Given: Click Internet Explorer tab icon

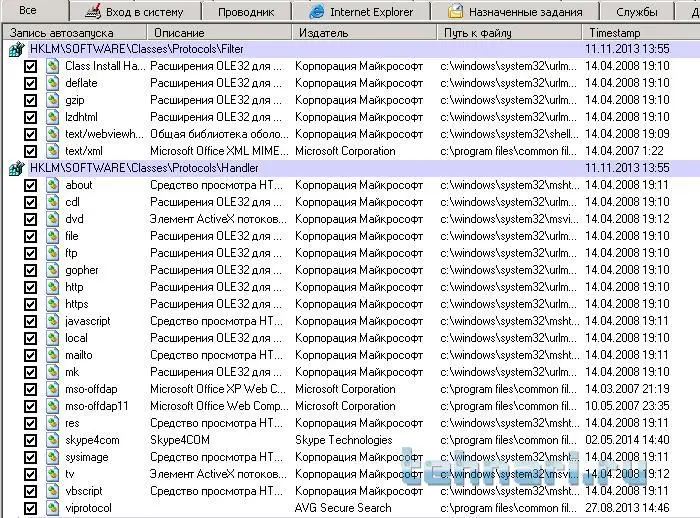Looking at the screenshot, I should 317,12.
